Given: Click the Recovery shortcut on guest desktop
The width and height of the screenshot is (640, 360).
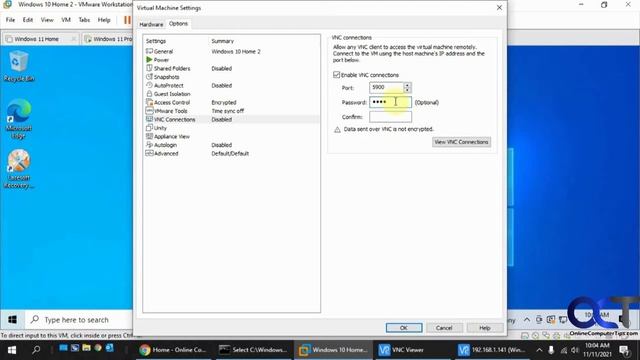Looking at the screenshot, I should (19, 169).
